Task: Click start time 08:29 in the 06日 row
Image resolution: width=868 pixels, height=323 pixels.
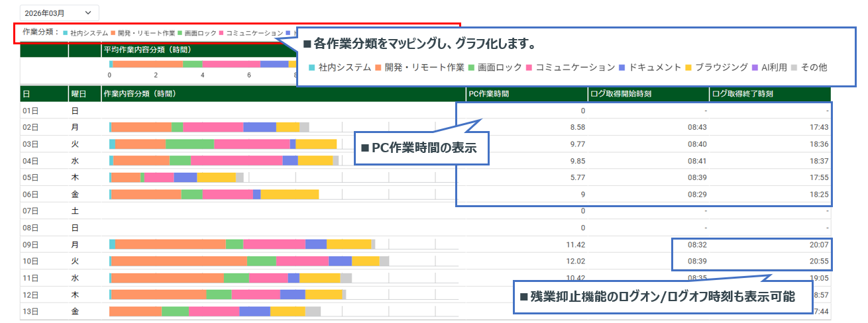Action: pos(697,194)
